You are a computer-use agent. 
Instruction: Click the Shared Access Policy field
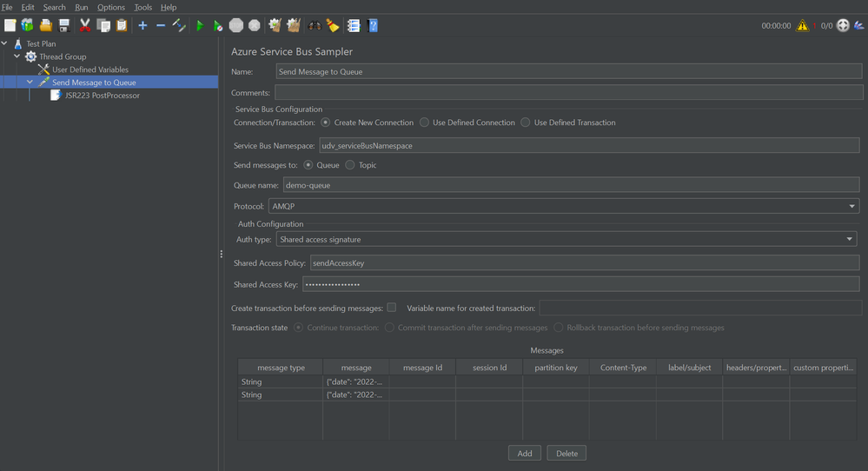[585, 263]
